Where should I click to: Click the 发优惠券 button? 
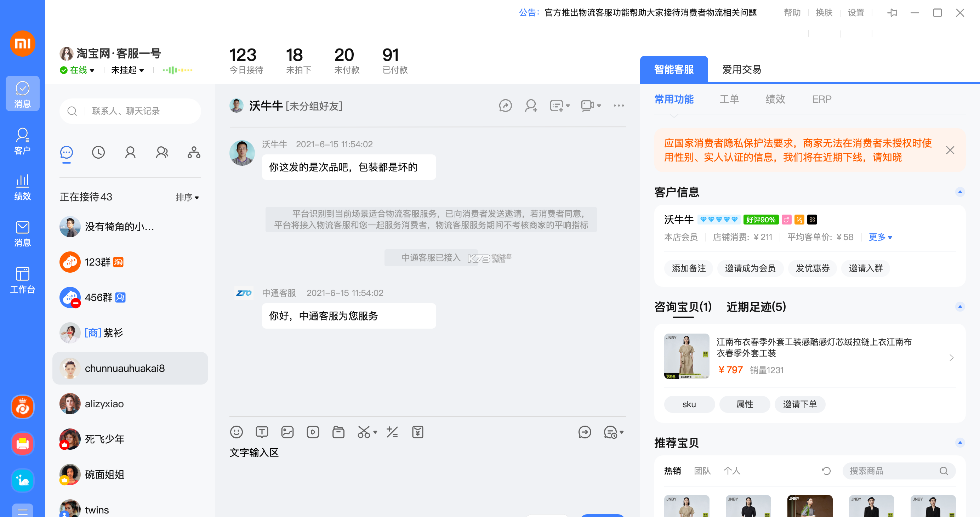click(813, 268)
